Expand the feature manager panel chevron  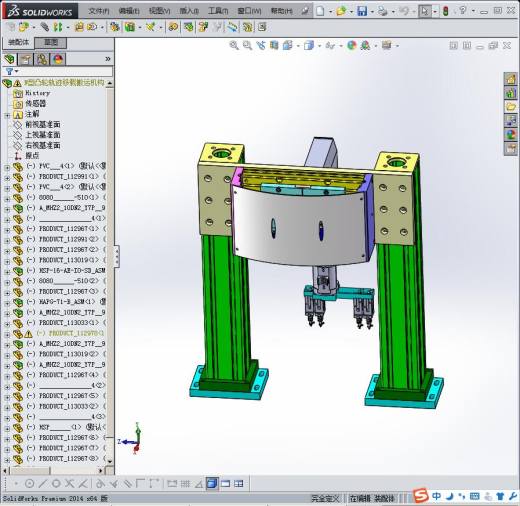[108, 59]
